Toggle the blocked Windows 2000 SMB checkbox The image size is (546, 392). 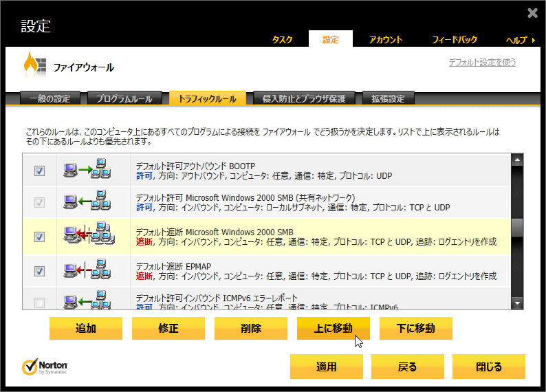(39, 237)
